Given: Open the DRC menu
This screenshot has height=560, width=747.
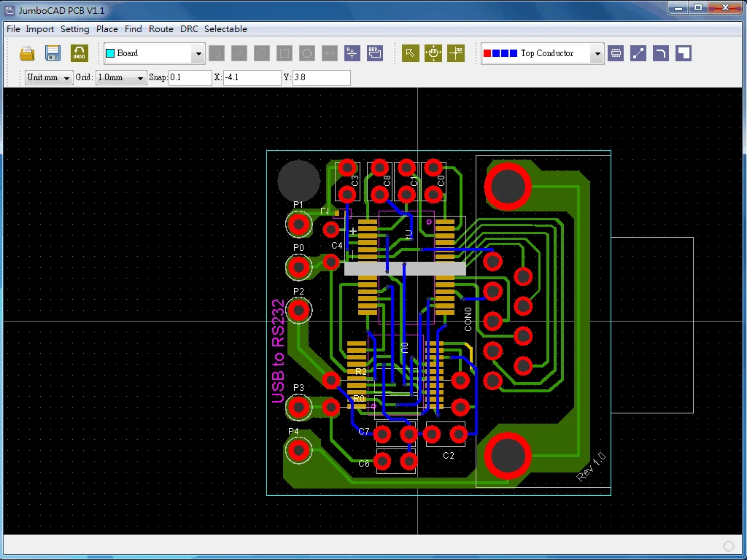Looking at the screenshot, I should click(189, 29).
